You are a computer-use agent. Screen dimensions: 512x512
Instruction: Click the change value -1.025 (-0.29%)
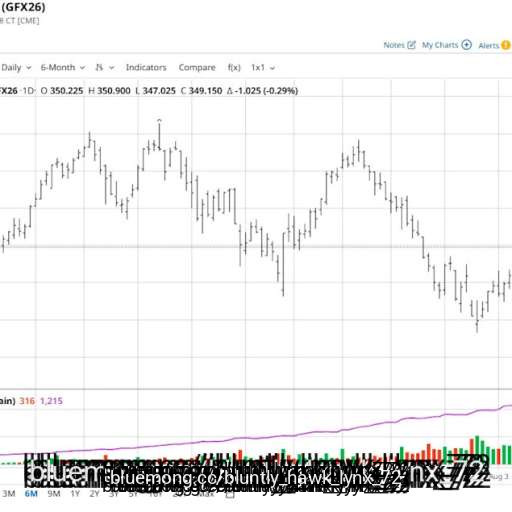point(266,91)
